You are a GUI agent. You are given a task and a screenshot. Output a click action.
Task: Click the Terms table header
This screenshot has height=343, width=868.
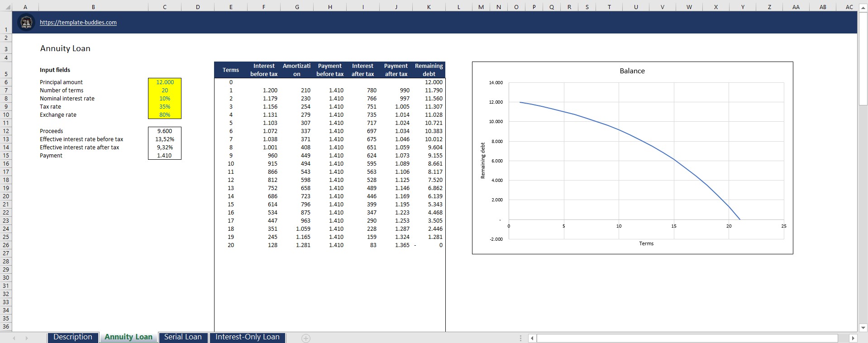[x=231, y=70]
